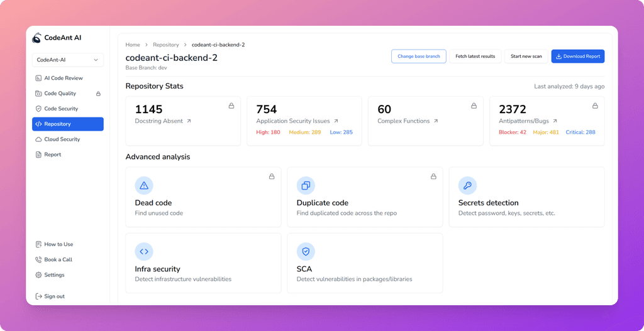Click the Sign out arrow icon

[38, 296]
